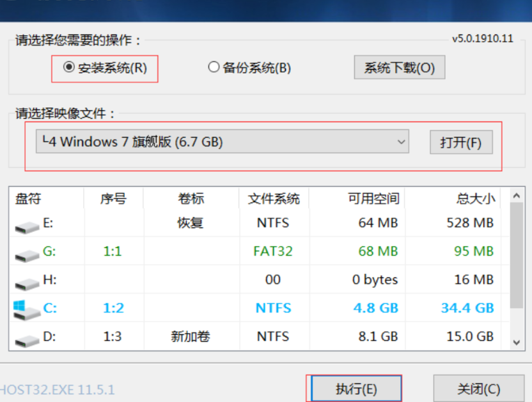The image size is (532, 402).
Task: Click the 盘符 column header
Action: point(28,198)
